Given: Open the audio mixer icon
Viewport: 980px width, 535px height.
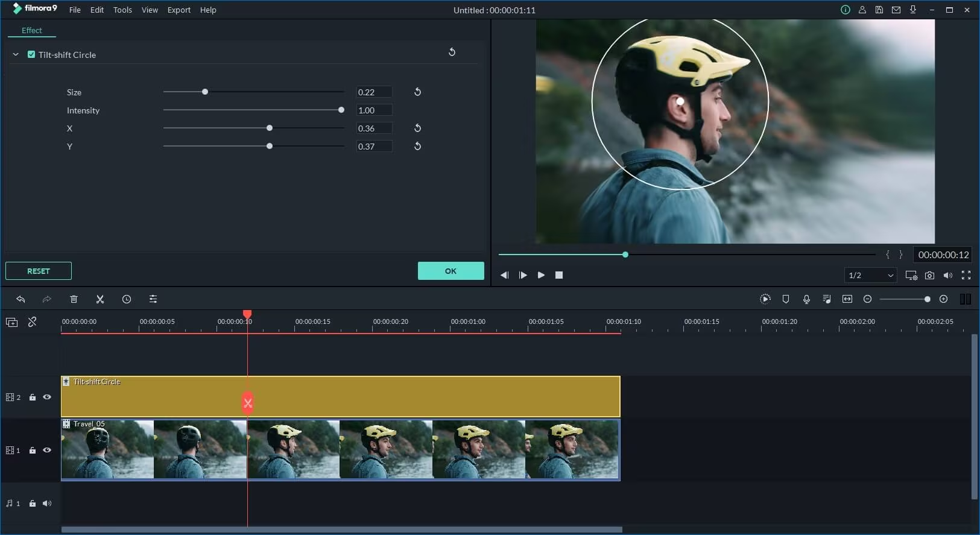Looking at the screenshot, I should [827, 299].
